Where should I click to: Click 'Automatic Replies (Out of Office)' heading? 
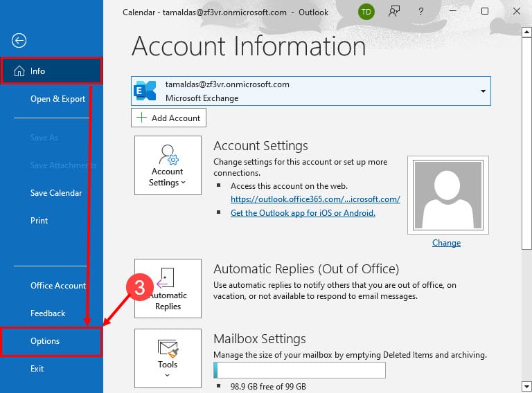[306, 268]
